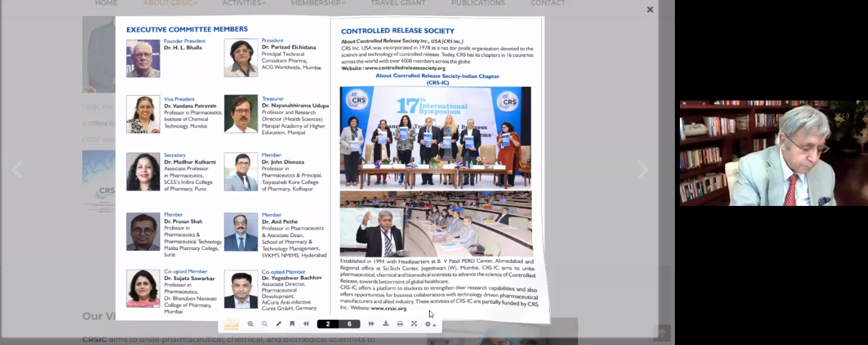Click the current page number field
Image resolution: width=868 pixels, height=345 pixels.
pyautogui.click(x=328, y=324)
